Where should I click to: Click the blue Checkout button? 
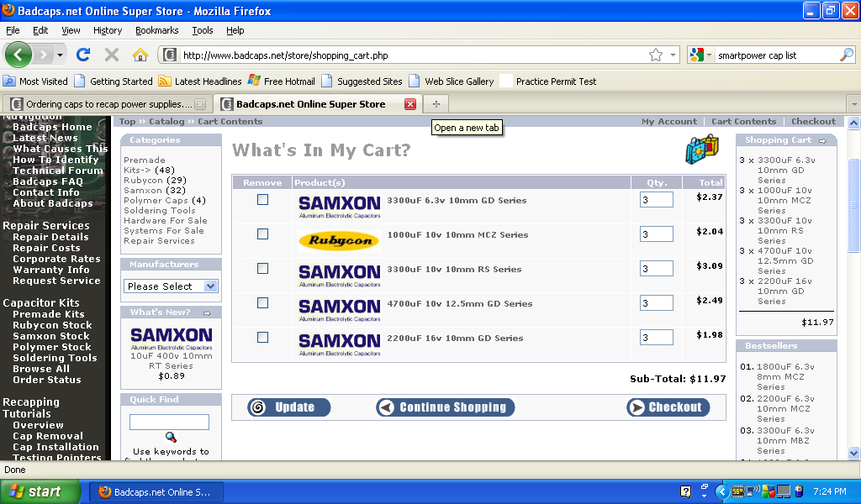(x=668, y=407)
